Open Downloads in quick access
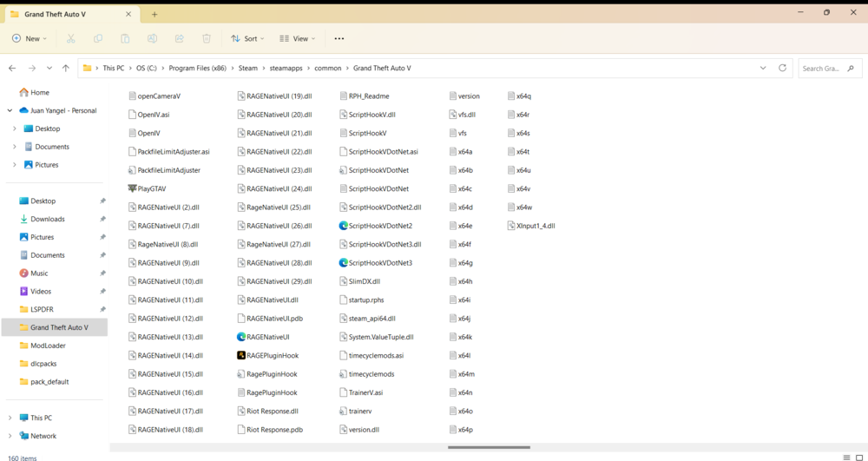868x461 pixels. [42, 219]
